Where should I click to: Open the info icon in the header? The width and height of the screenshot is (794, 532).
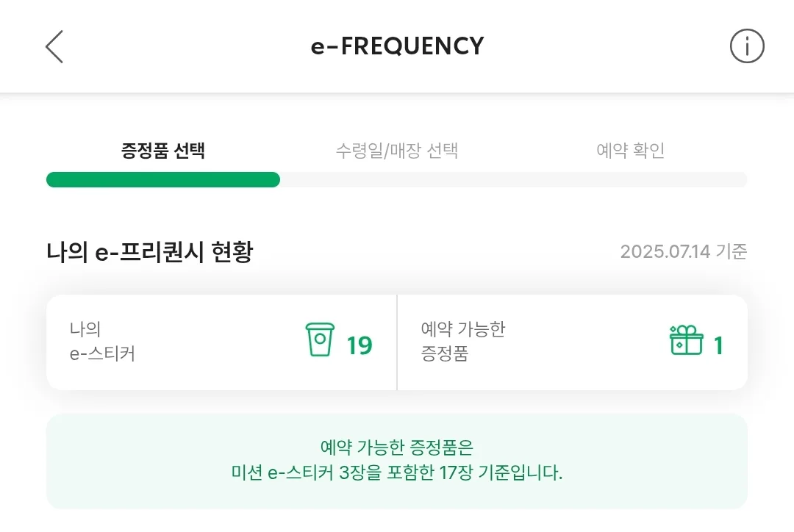point(746,46)
